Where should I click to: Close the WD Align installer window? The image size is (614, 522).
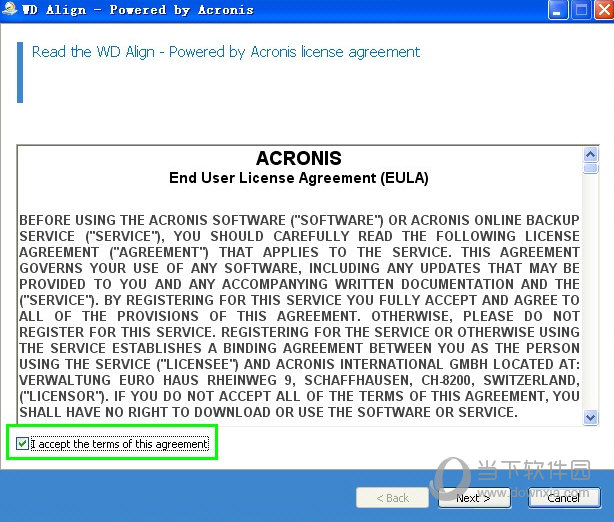point(604,10)
